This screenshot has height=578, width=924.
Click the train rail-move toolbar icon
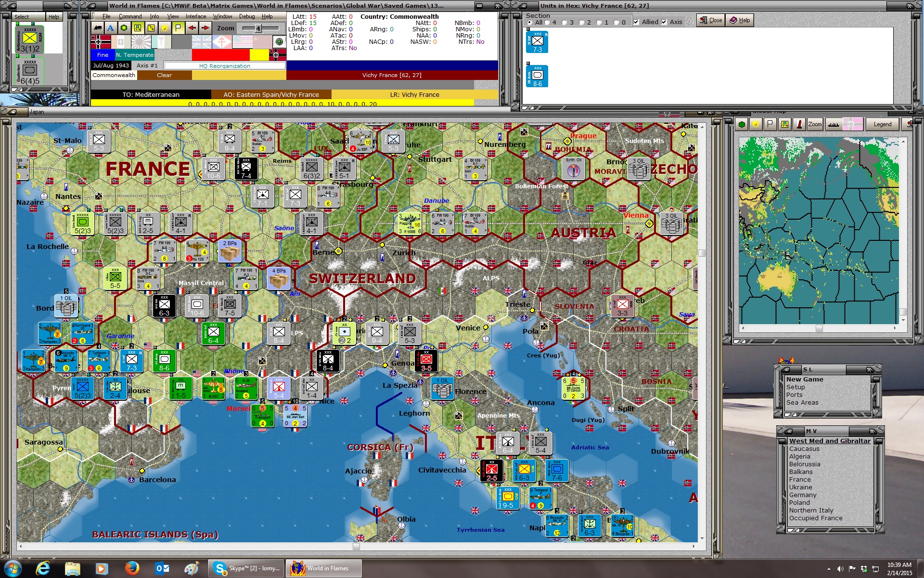[98, 28]
